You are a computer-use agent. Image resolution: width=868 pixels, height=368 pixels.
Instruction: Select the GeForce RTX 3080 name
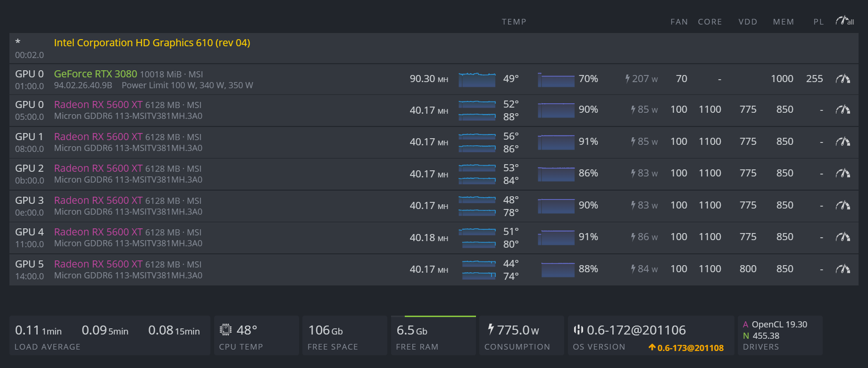[x=95, y=74]
